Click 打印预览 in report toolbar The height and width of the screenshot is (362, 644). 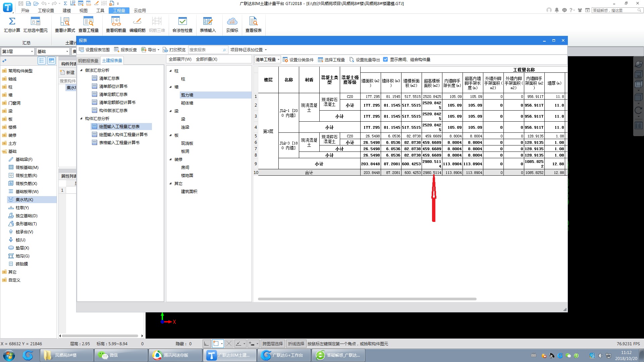click(x=174, y=50)
